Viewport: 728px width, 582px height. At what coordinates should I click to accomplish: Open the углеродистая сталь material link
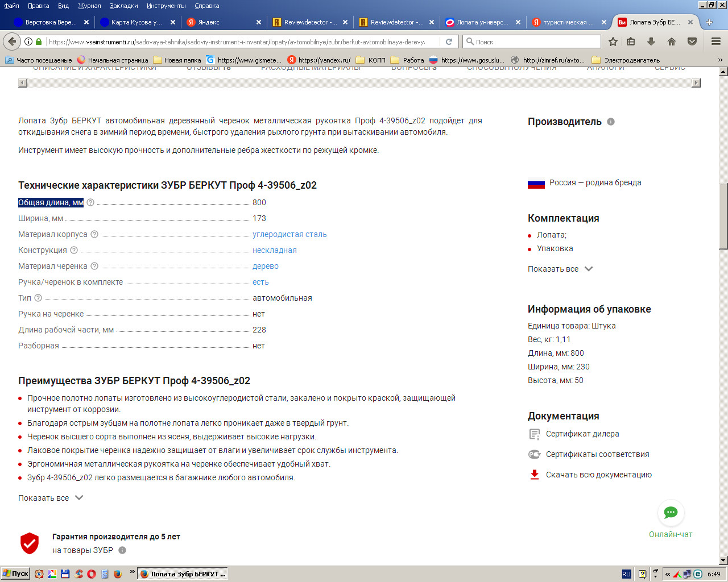pos(289,234)
